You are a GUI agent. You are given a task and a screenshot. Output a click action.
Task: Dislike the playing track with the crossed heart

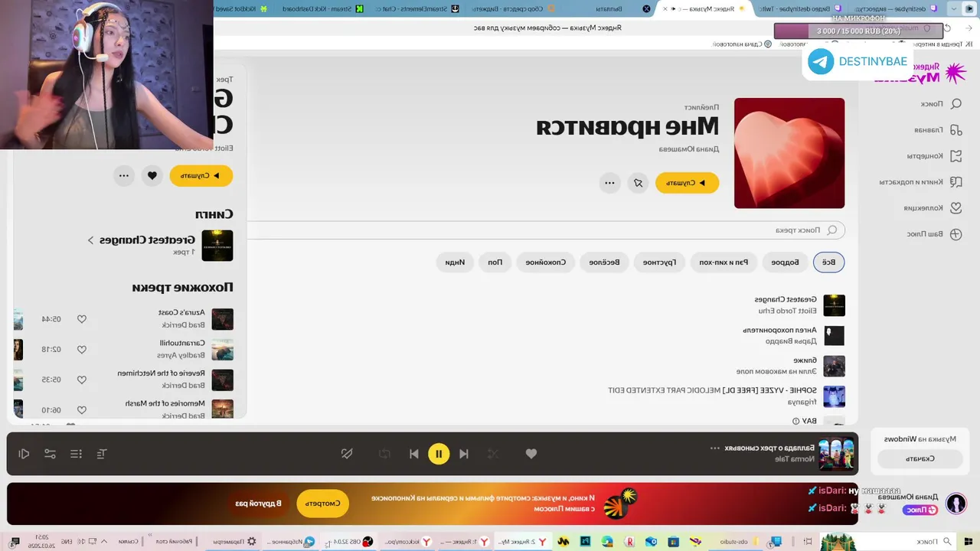(x=347, y=454)
